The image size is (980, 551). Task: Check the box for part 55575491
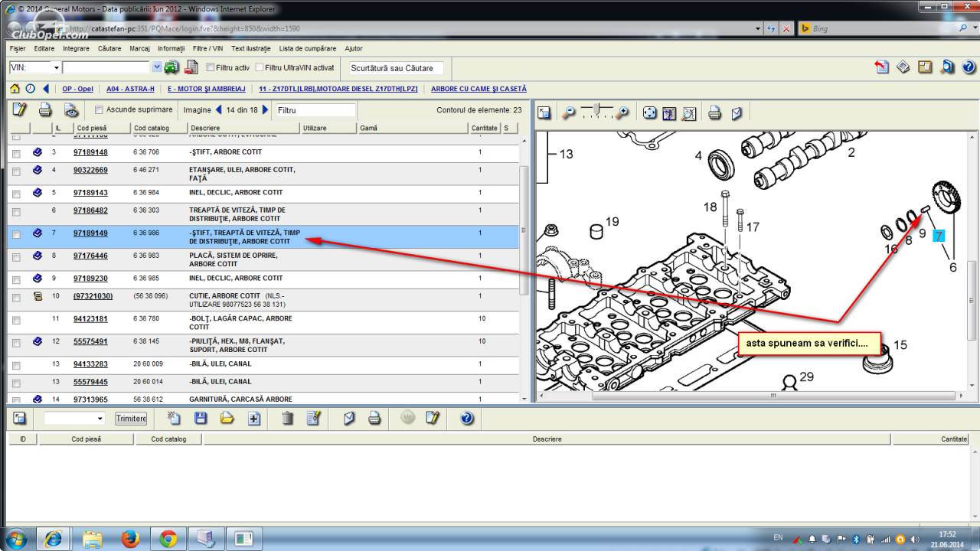[16, 342]
